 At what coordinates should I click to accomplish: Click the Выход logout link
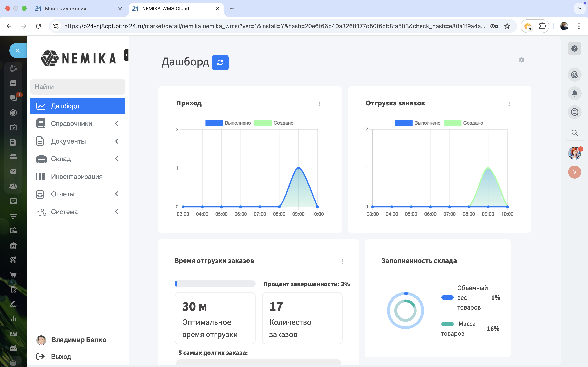coord(61,356)
